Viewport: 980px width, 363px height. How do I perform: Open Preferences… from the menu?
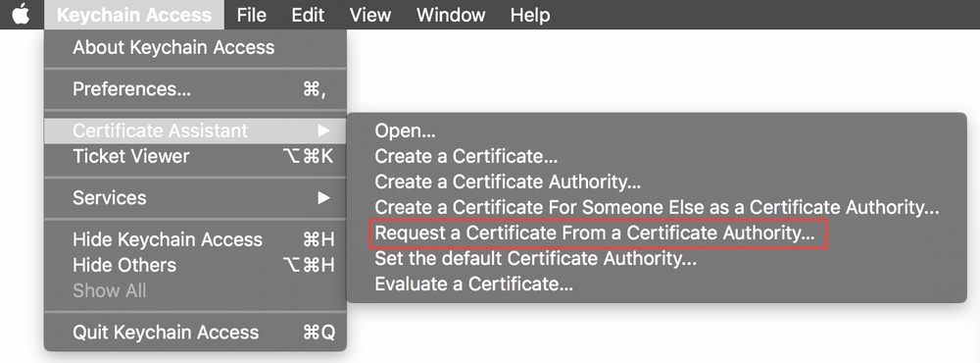coord(195,89)
